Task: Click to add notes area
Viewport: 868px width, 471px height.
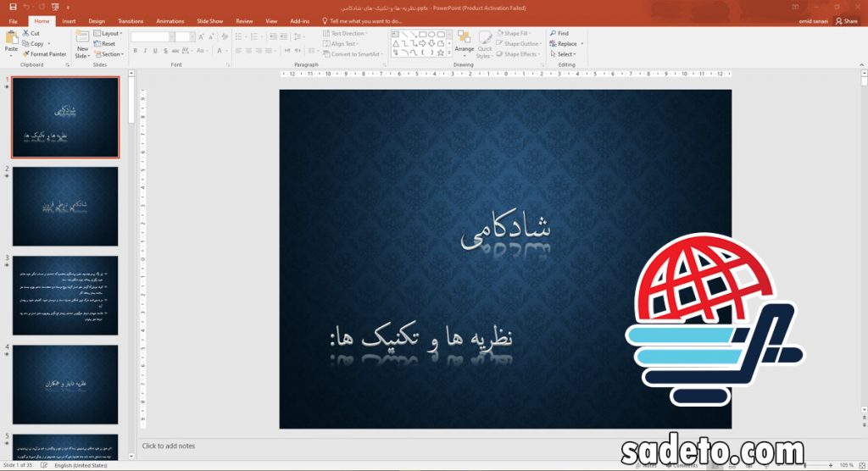Action: (x=169, y=446)
